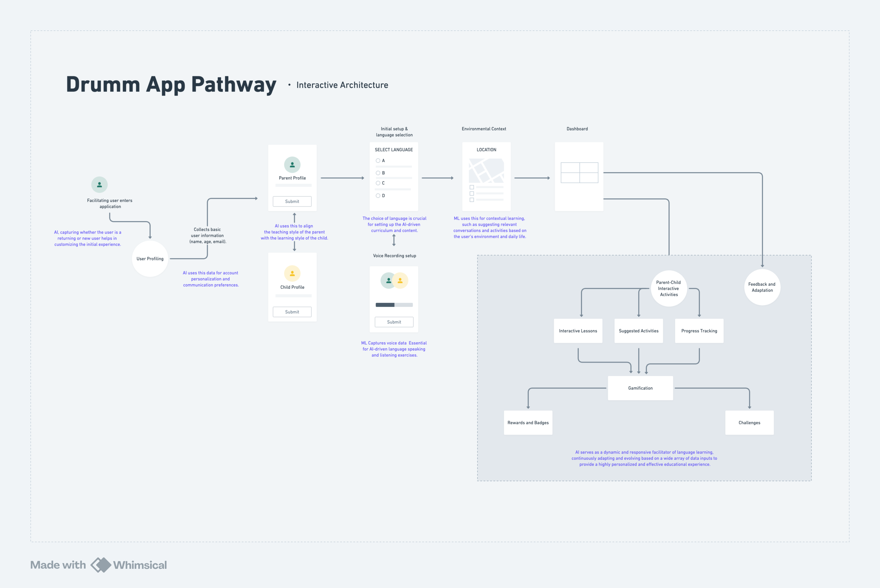
Task: Click the Parent Profile input field
Action: coord(293,185)
